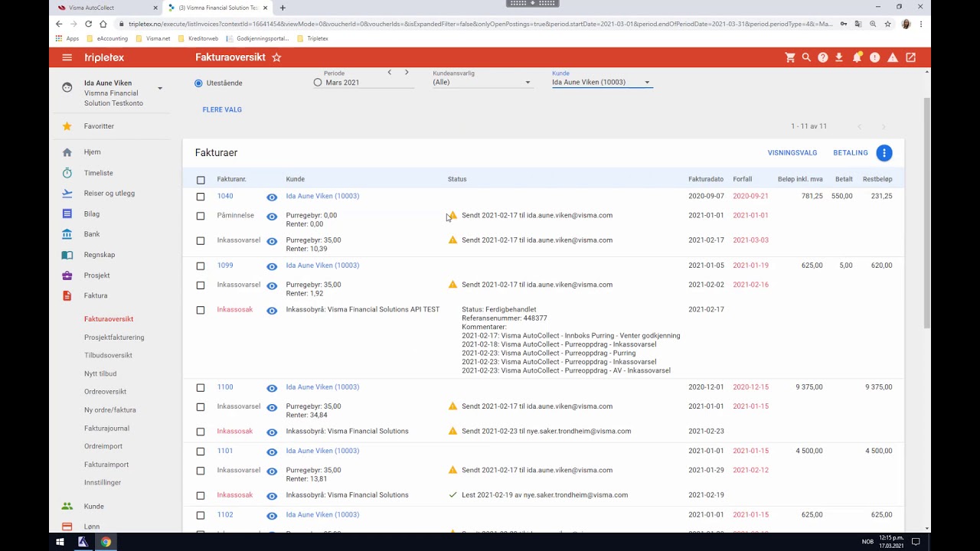This screenshot has width=980, height=551.
Task: Open Timeliste in sidebar
Action: 98,173
